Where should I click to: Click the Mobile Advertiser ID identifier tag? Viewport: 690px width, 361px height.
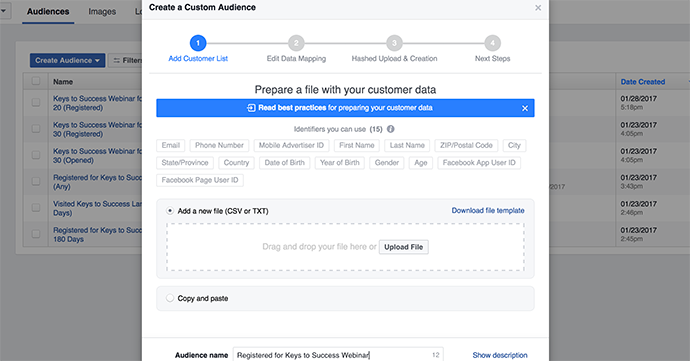click(291, 145)
